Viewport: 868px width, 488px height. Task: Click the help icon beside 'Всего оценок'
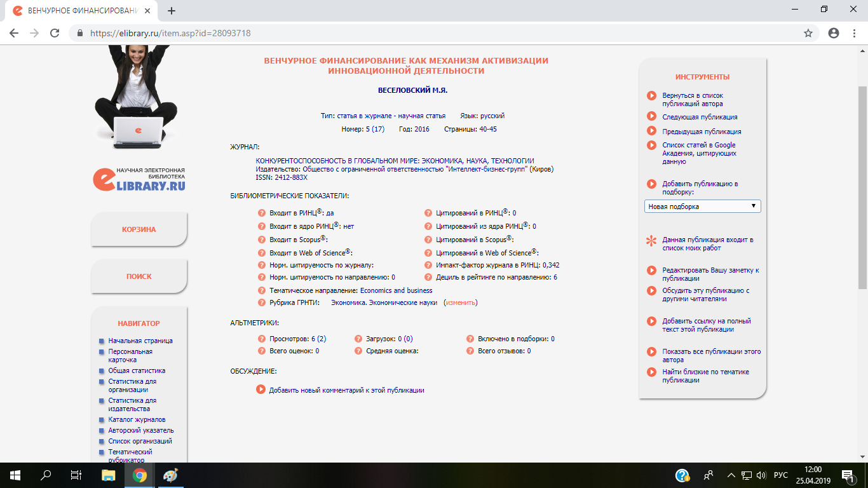click(x=261, y=351)
